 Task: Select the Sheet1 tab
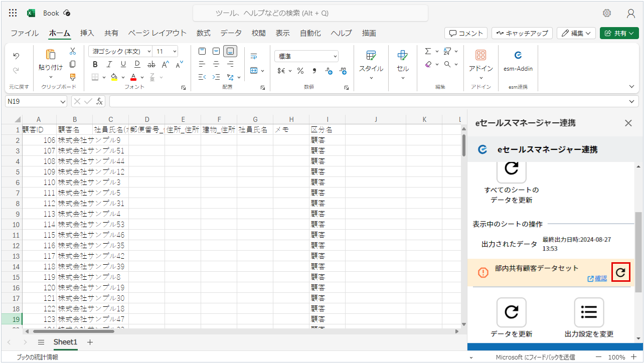(66, 342)
